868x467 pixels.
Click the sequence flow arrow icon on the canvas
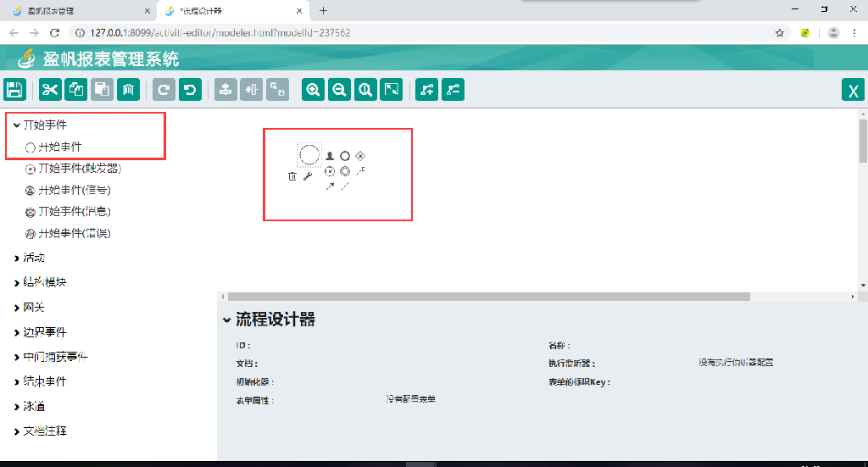pos(330,186)
